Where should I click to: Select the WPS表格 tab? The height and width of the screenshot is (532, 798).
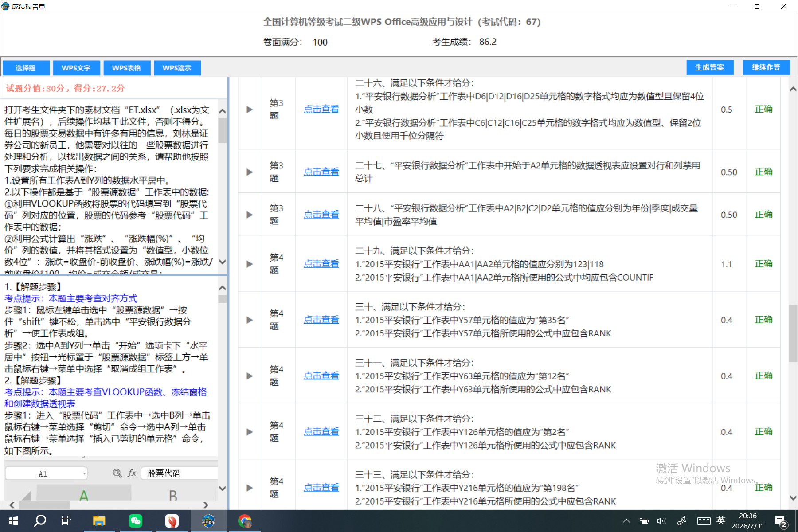tap(127, 68)
